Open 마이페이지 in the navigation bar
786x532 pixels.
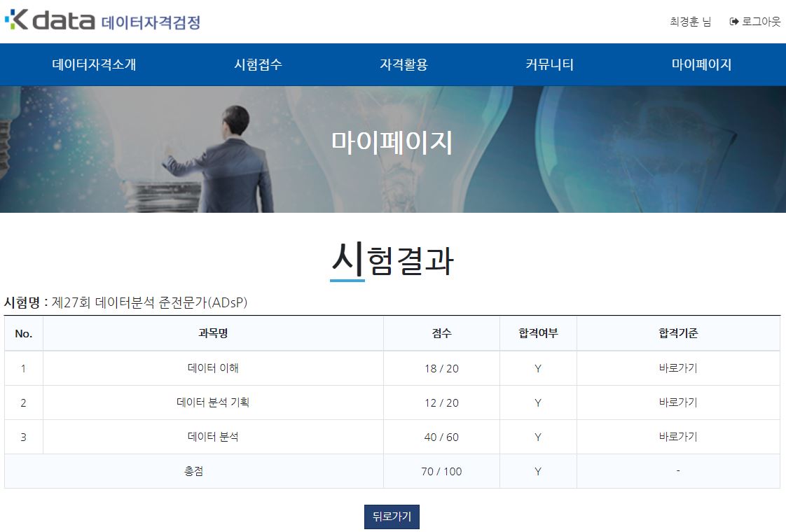coord(701,65)
